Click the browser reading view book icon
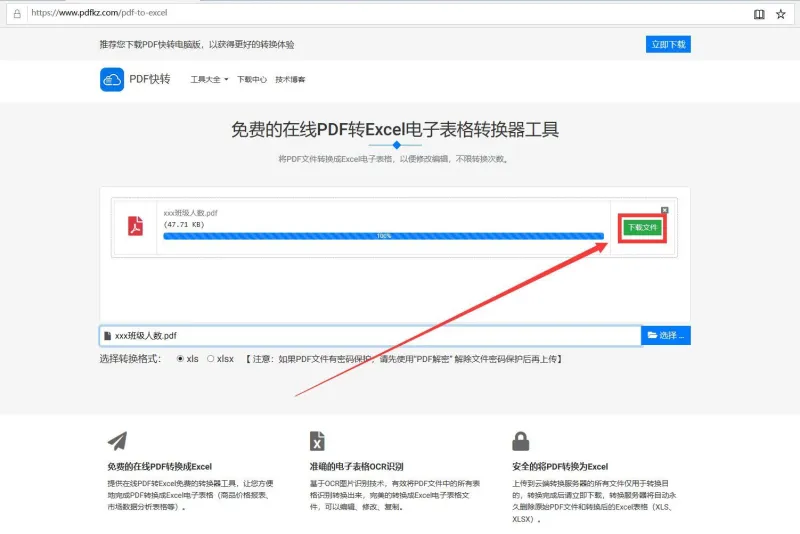Viewport: 800px width, 534px height. [x=759, y=14]
